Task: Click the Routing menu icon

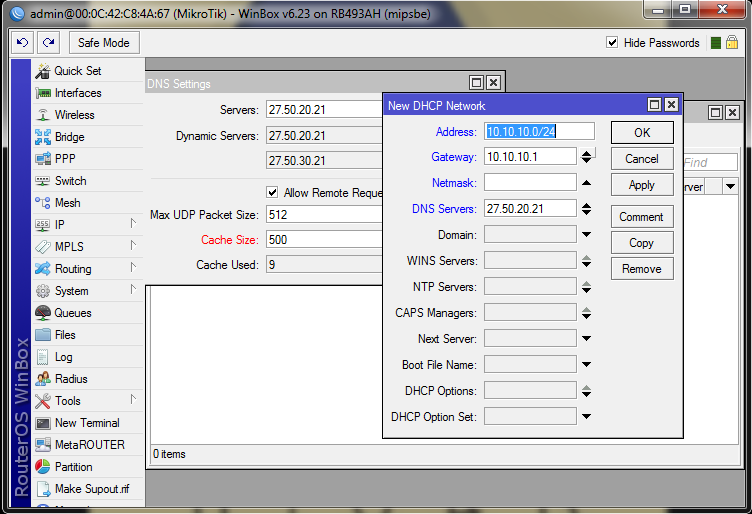Action: (x=43, y=269)
